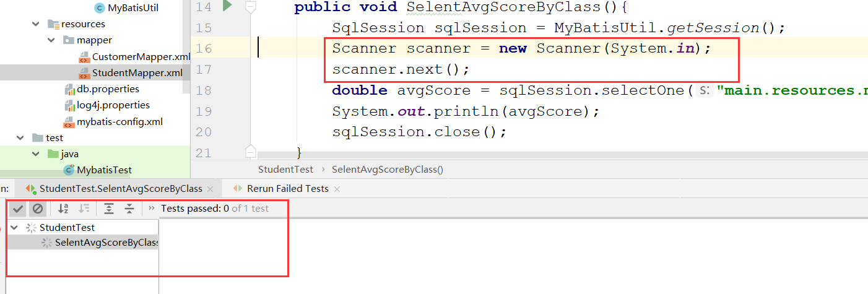Click the mapper folder icon
Viewport: 868px width, 294px height.
coord(69,40)
